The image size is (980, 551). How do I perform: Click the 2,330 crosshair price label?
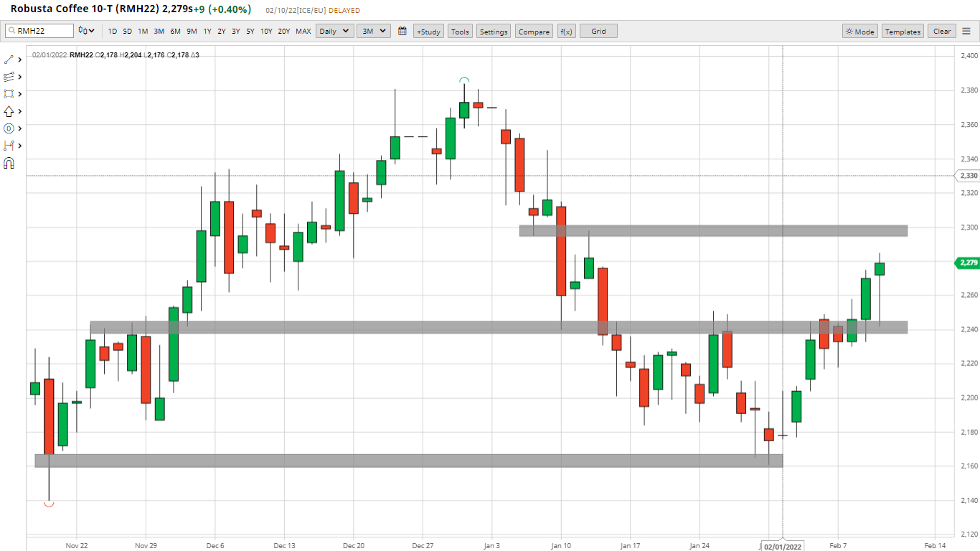click(x=967, y=176)
